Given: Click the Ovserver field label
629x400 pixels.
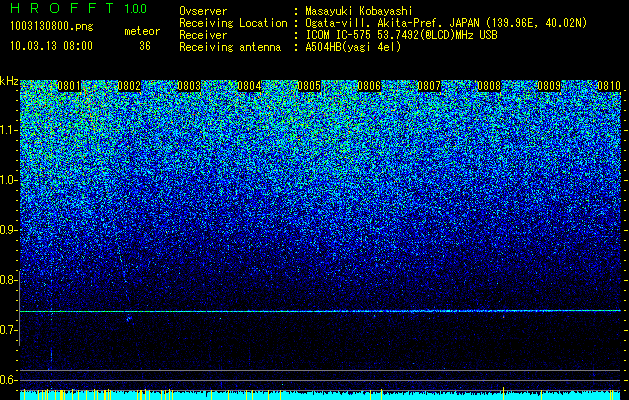Looking at the screenshot, I should tap(203, 11).
